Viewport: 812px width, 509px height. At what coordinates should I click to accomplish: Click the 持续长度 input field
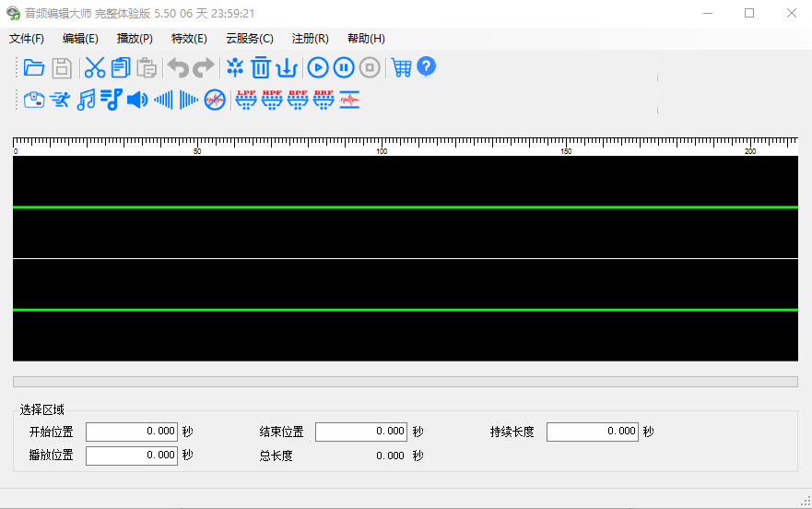[x=593, y=432]
